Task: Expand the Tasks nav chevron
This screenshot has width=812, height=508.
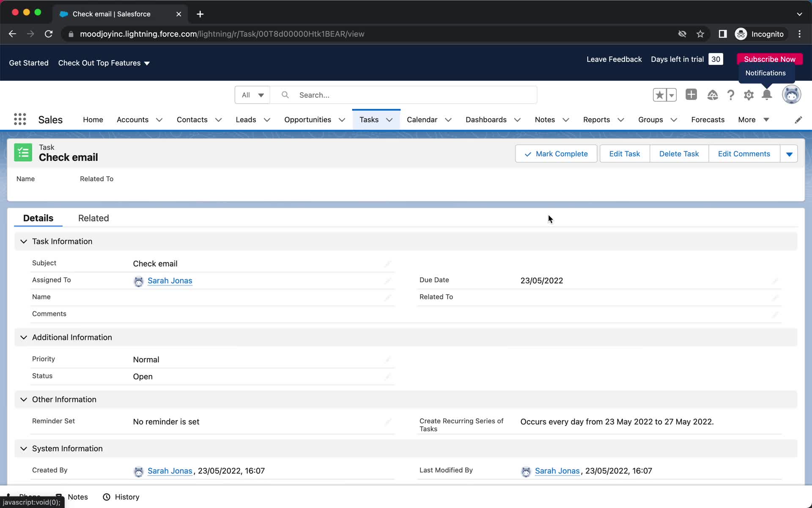Action: 389,120
